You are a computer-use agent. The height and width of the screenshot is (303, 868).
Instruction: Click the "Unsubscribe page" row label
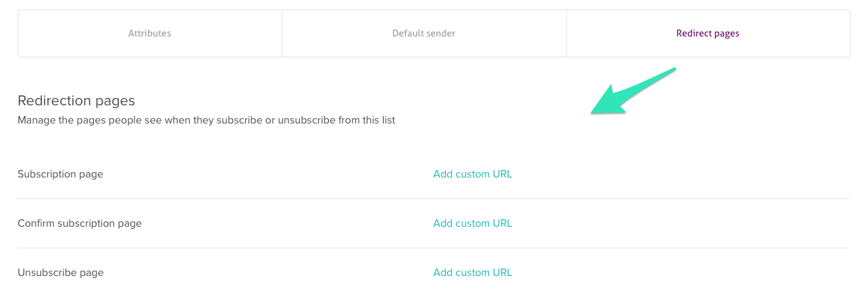click(x=60, y=273)
